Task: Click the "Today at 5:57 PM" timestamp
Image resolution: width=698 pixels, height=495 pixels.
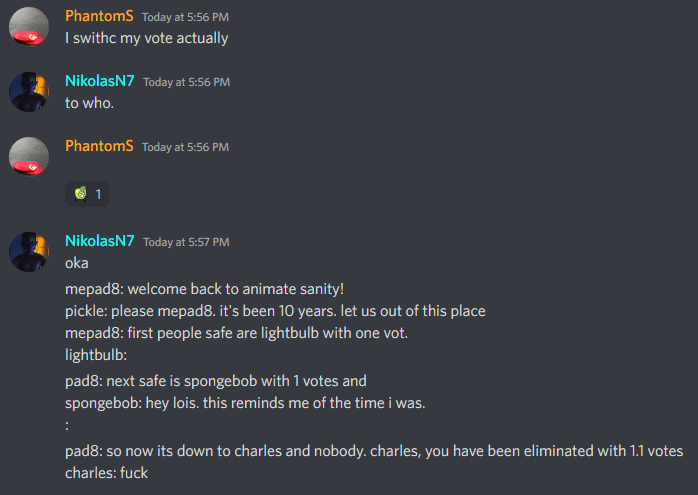Action: [186, 242]
